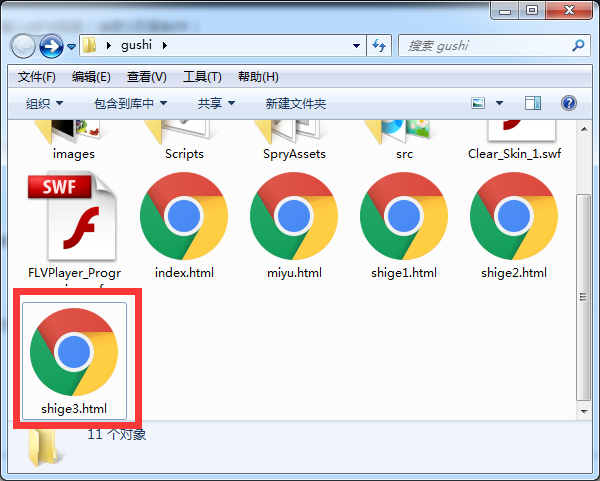Click the folder icon in the address bar
Viewport: 600px width, 481px height.
click(x=90, y=46)
